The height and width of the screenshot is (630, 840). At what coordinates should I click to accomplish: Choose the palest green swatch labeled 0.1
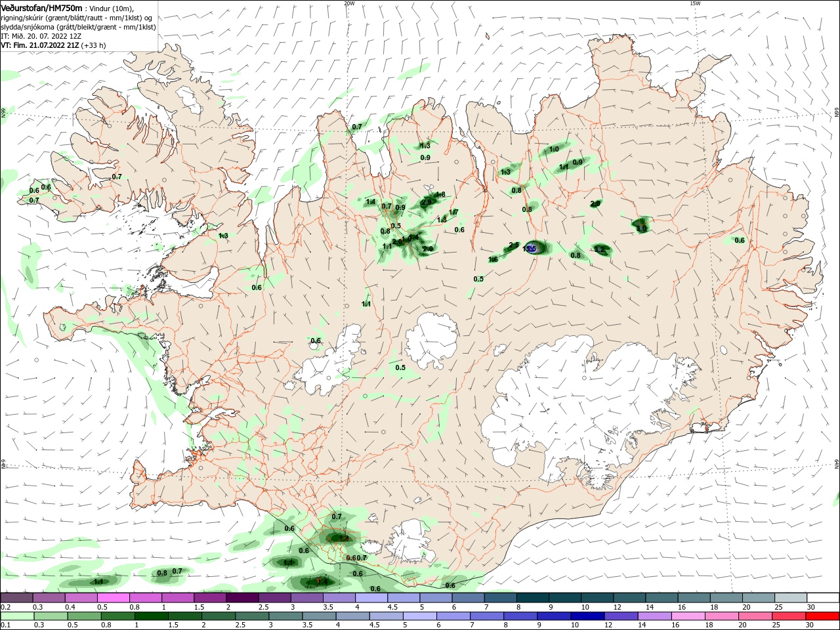pos(17,616)
